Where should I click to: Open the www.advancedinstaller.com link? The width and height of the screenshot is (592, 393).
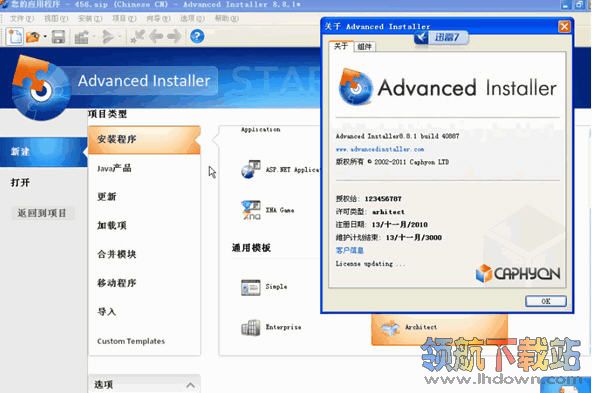(x=380, y=149)
